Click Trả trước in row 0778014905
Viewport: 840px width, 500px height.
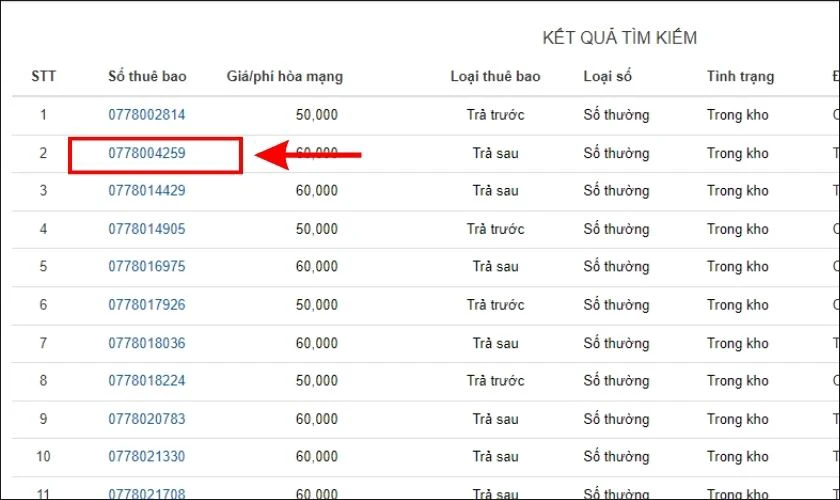click(496, 229)
